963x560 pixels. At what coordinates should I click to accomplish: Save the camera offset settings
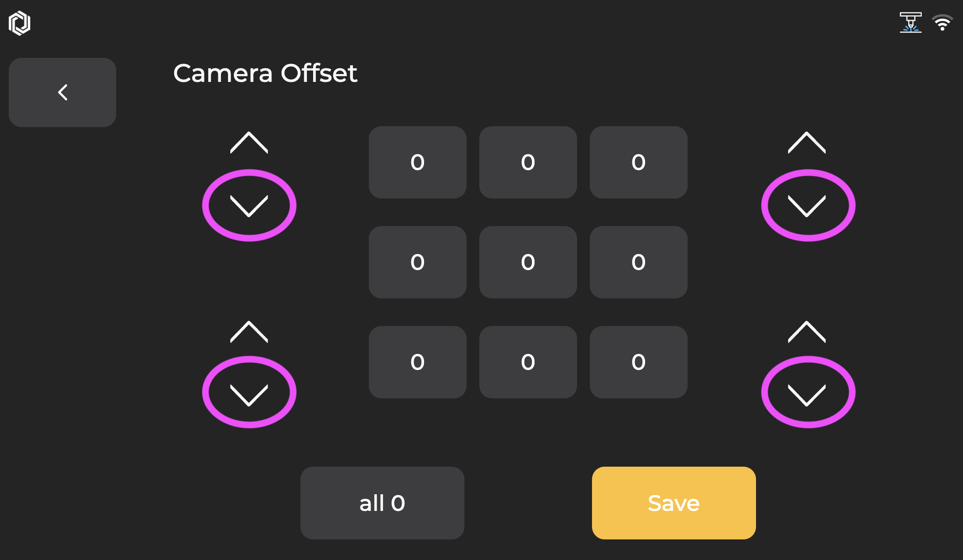coord(674,503)
